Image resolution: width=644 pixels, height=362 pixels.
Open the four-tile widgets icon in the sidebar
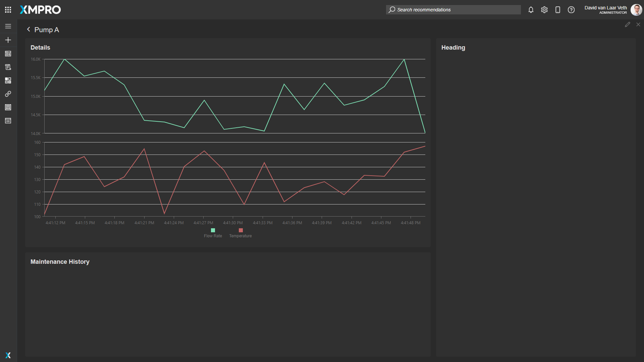coord(8,80)
